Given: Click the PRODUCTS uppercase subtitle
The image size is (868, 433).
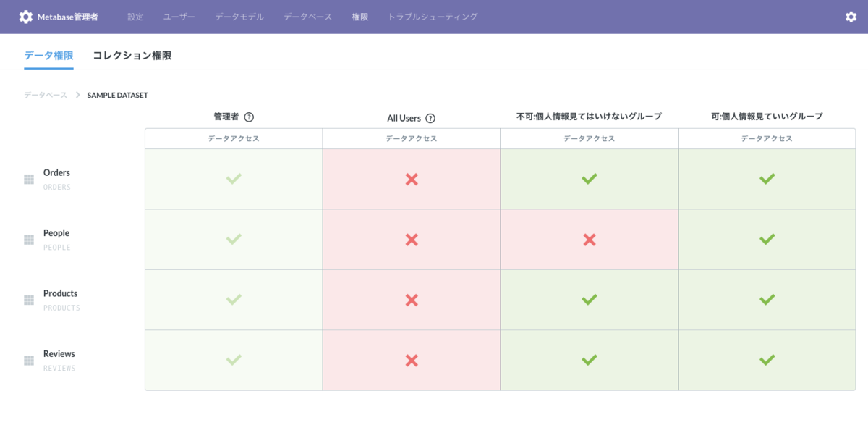Looking at the screenshot, I should [61, 308].
